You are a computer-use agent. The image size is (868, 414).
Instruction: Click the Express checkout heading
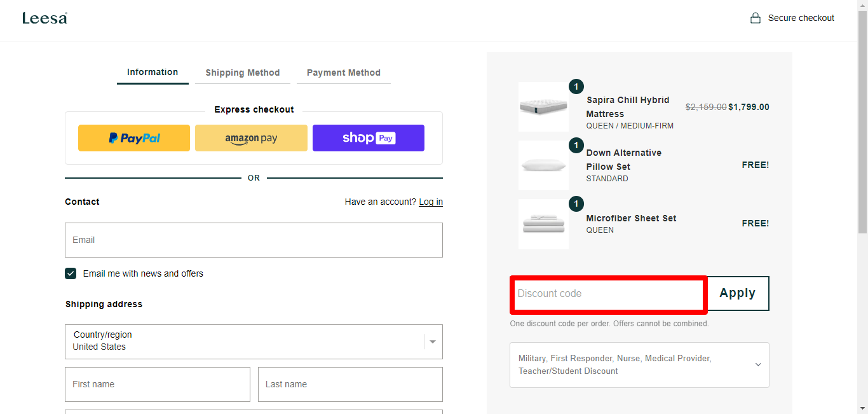coord(254,109)
